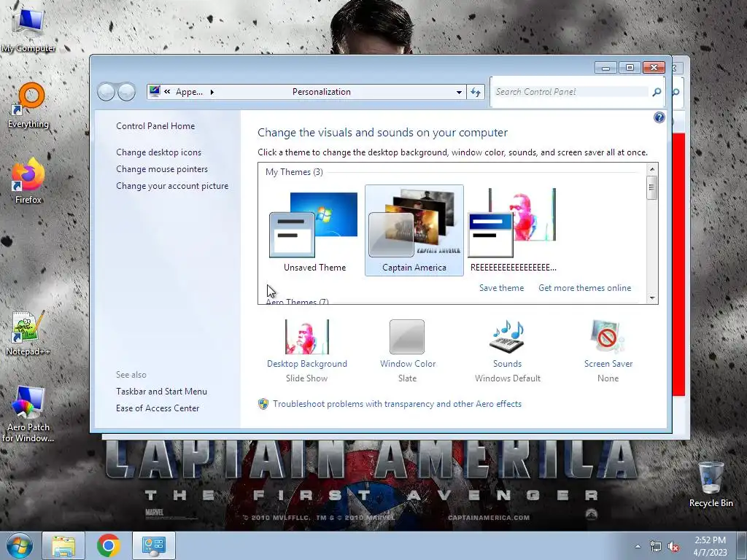Image resolution: width=747 pixels, height=560 pixels.
Task: Click the Appe... breadcrumb segment
Action: tap(189, 92)
